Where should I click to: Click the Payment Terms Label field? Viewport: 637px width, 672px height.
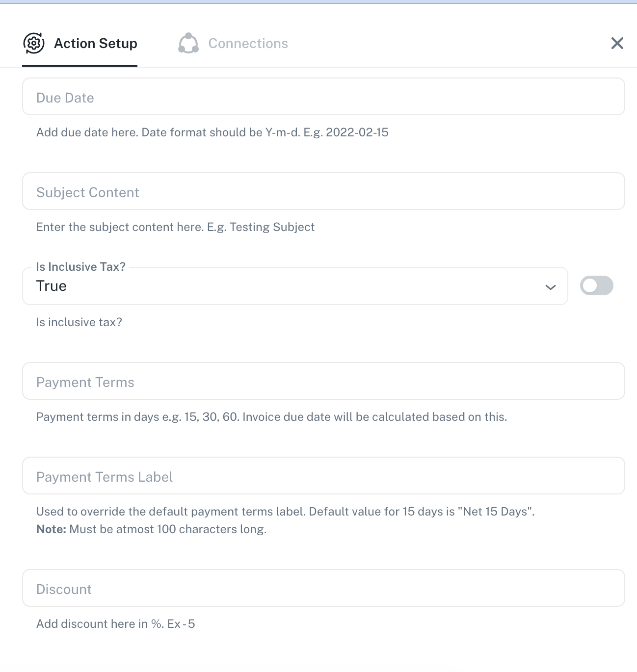coord(323,476)
